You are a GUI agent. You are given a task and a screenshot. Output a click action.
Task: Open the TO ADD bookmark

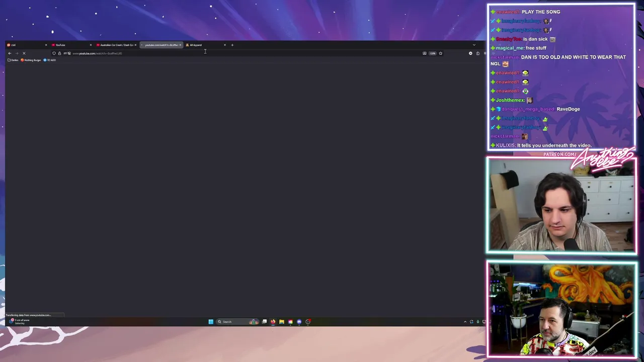pos(50,60)
